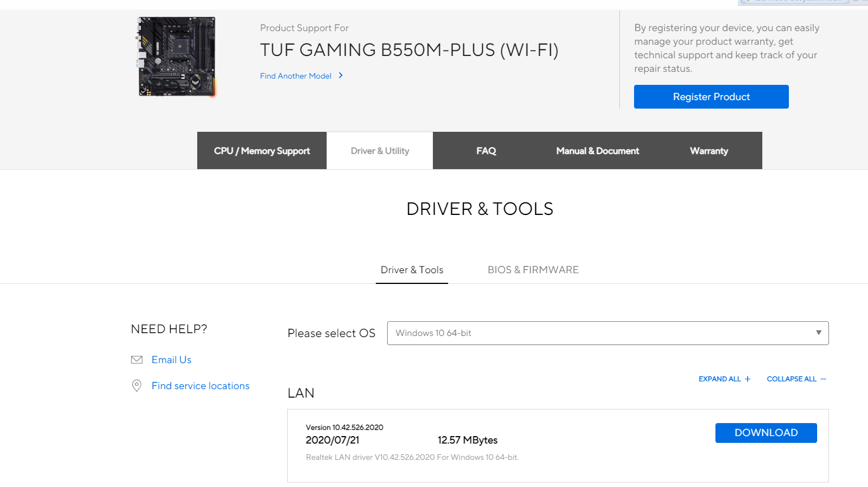Image resolution: width=868 pixels, height=487 pixels.
Task: Click the location pin icon
Action: [137, 386]
